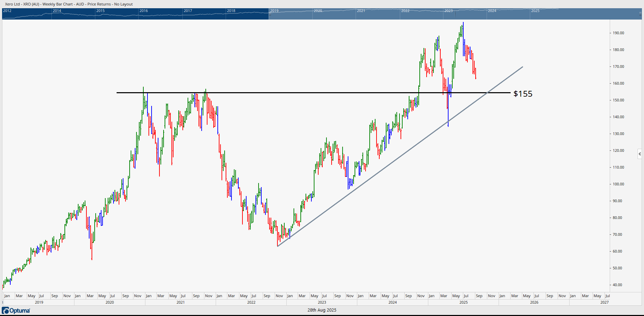Click the 190.00 price scale label

619,33
